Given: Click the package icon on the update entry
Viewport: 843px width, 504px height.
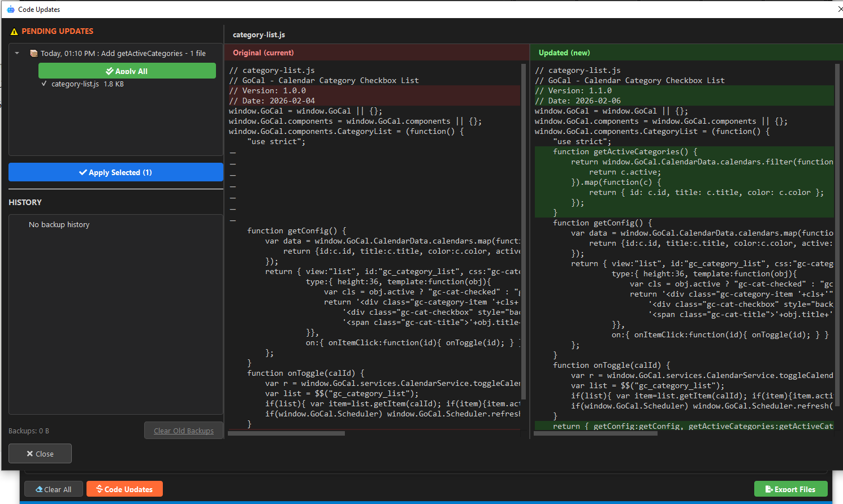Looking at the screenshot, I should click(x=33, y=53).
